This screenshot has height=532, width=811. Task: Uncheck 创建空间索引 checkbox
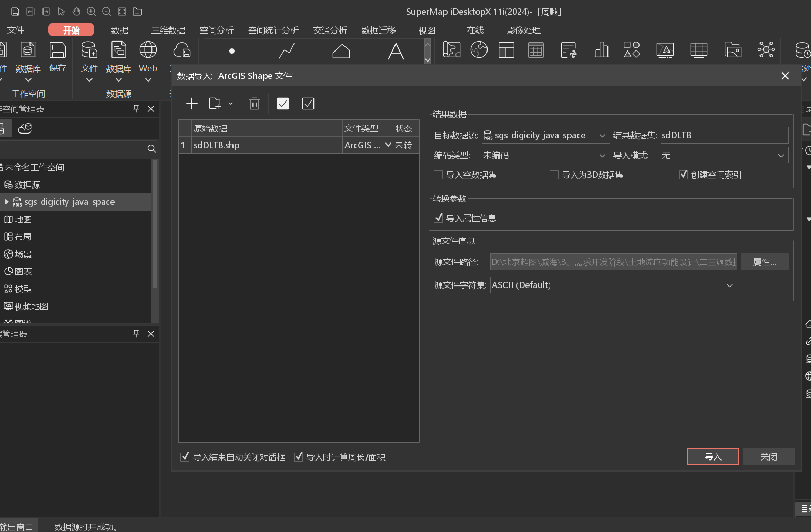(683, 175)
